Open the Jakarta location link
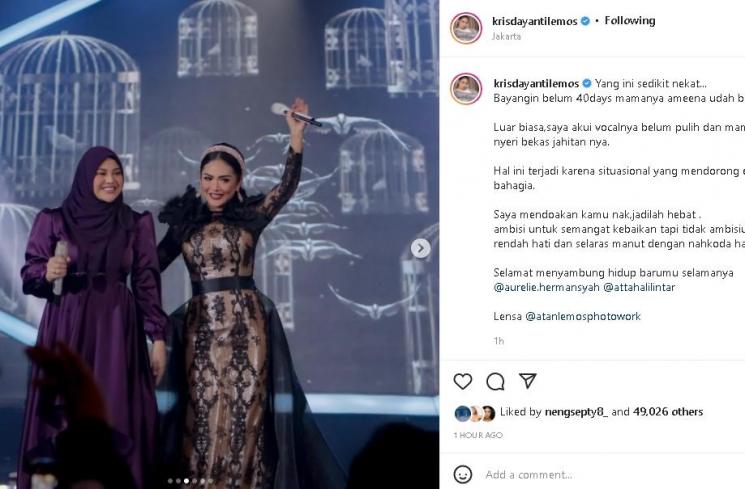The width and height of the screenshot is (745, 489). (506, 36)
